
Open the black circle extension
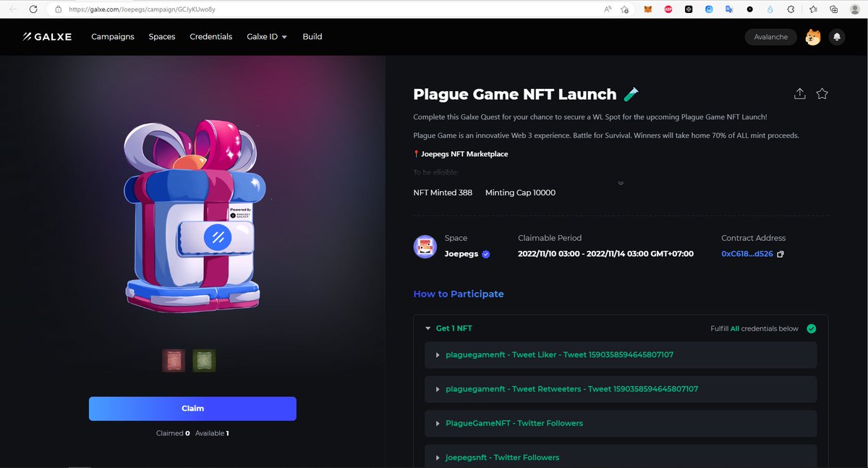(x=749, y=9)
